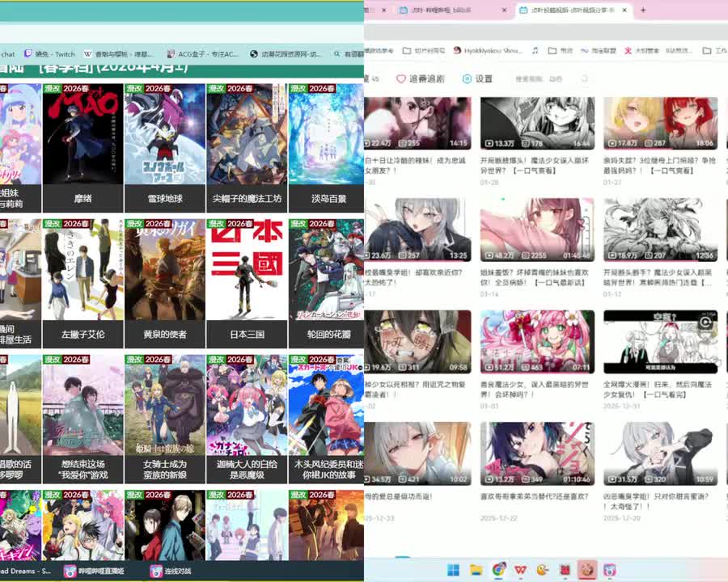
Task: Switch to 连线对战 on left taskbar
Action: (170, 571)
